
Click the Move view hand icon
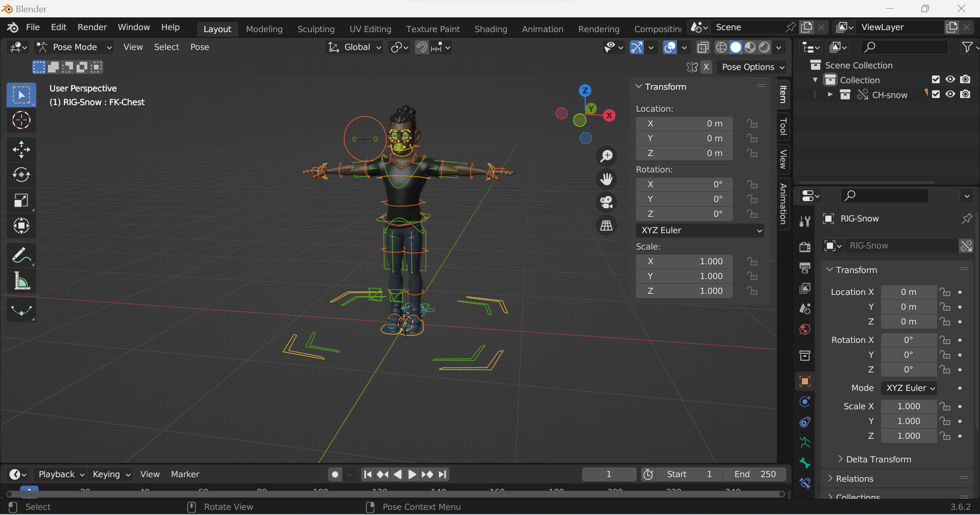(x=606, y=179)
